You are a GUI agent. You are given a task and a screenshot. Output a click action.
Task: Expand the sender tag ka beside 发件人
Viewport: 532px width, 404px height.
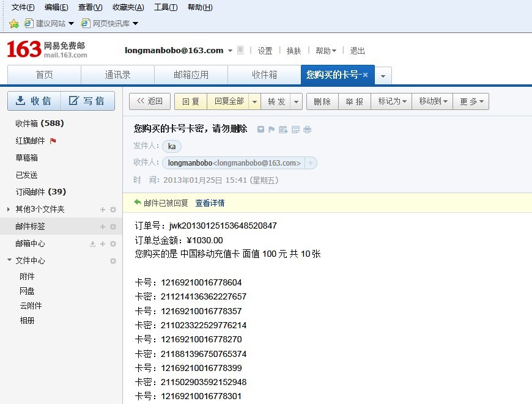(x=172, y=146)
